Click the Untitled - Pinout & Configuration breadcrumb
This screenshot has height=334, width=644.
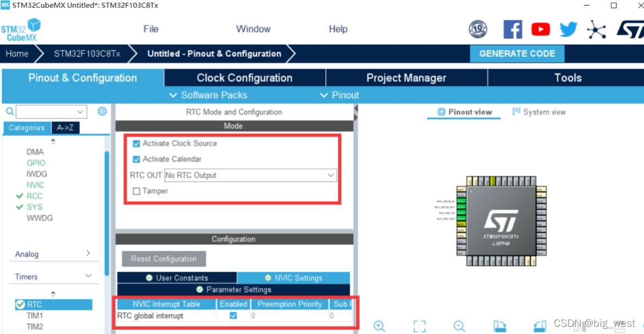coord(214,54)
